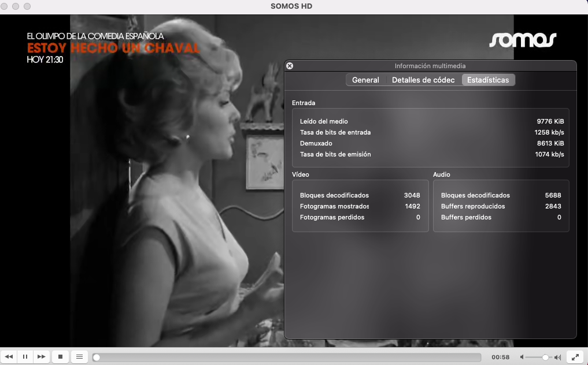588x365 pixels.
Task: Close the Información multimedia panel
Action: pos(290,66)
